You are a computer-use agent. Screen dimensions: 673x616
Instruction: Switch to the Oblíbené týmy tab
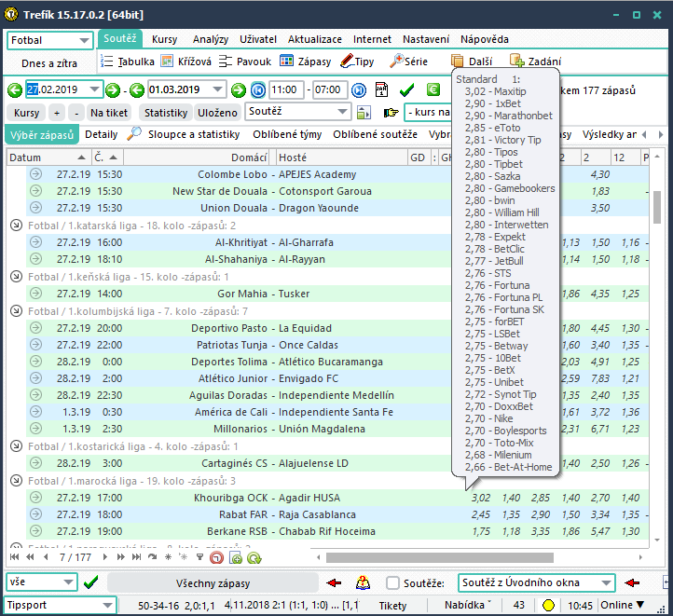(x=287, y=134)
